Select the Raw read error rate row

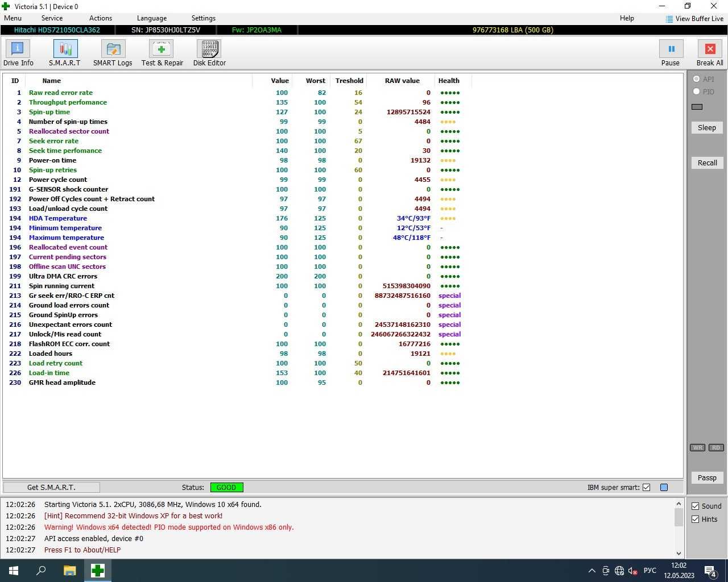coord(237,93)
